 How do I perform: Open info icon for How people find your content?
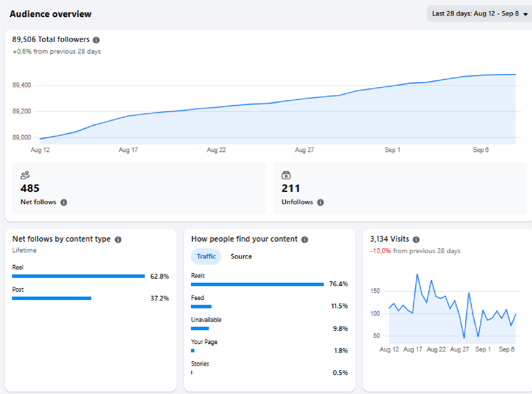pos(305,239)
